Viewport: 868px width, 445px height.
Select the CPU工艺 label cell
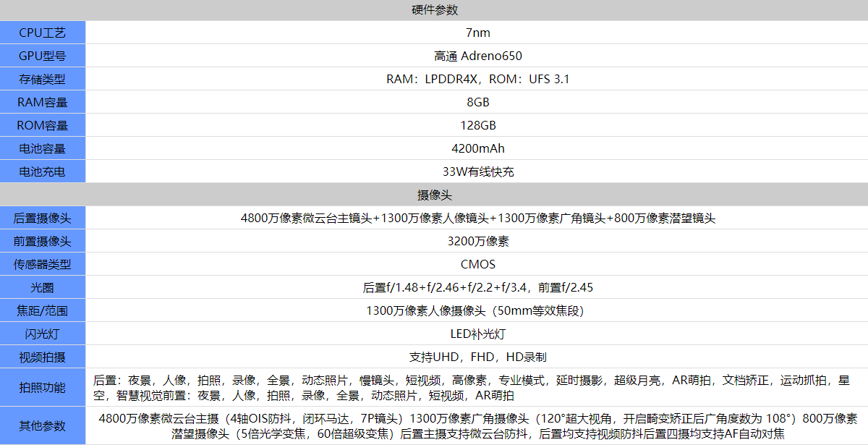pos(43,33)
